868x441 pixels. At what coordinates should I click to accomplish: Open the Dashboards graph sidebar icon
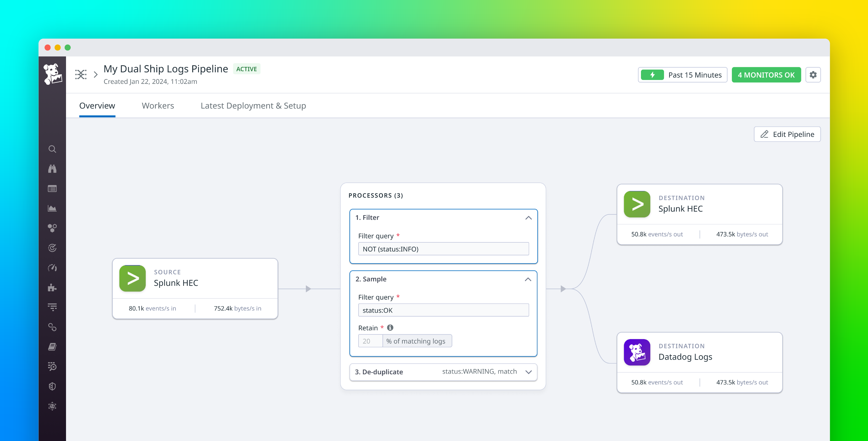tap(53, 208)
